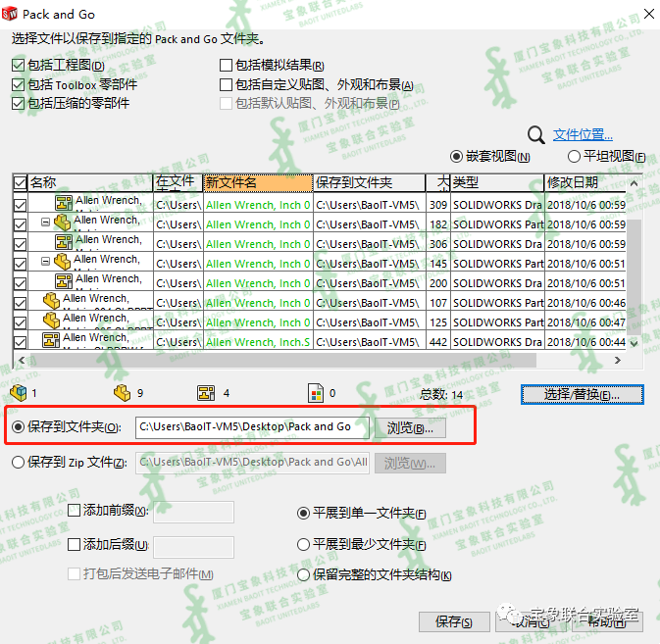Choose 平展到单一文件夹 option
Image resolution: width=660 pixels, height=644 pixels.
[303, 514]
